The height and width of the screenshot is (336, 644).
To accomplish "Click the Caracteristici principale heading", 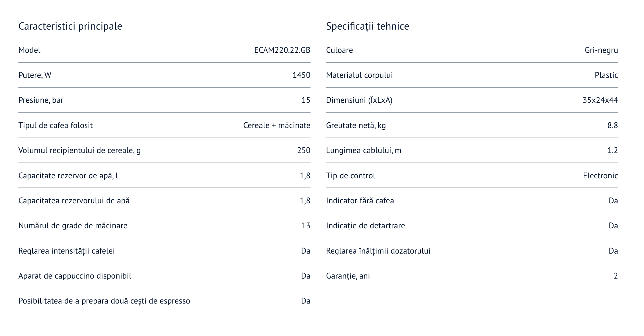I will 70,26.
